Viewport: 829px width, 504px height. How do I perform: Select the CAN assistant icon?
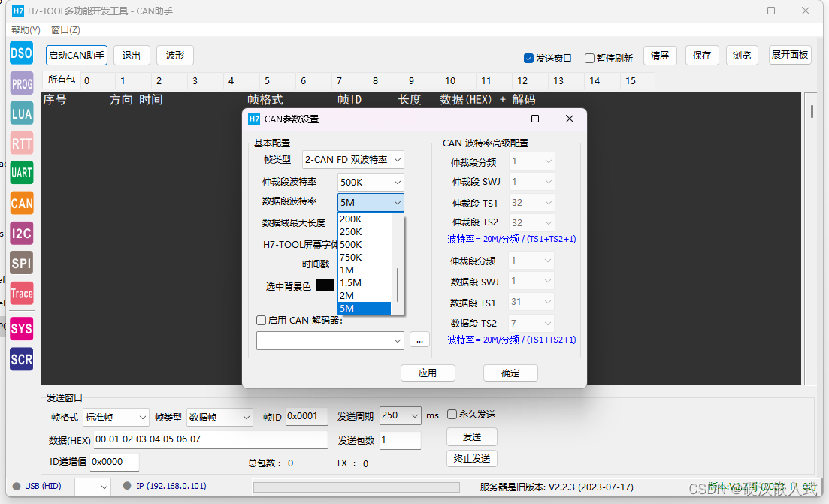[22, 203]
